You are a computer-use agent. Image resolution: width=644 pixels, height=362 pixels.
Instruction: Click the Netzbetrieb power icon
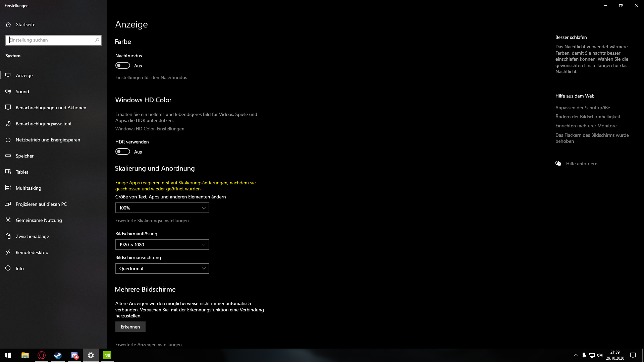click(8, 139)
